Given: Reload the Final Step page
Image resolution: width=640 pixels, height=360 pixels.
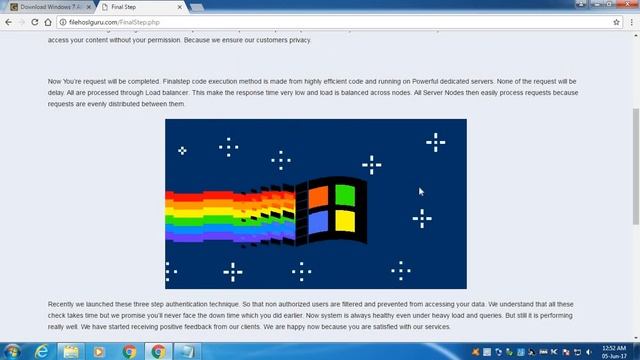Looking at the screenshot, I should pos(35,22).
